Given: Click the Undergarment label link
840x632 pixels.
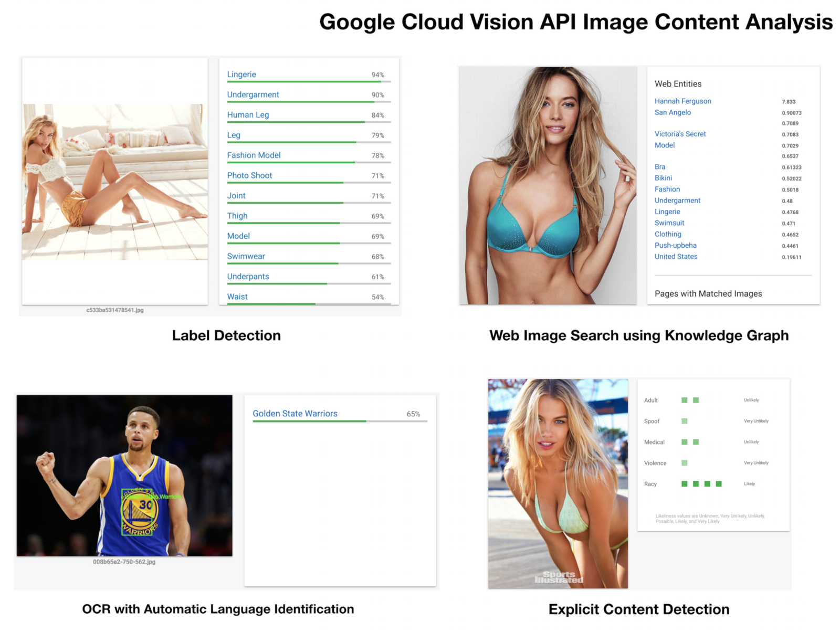Looking at the screenshot, I should click(253, 94).
